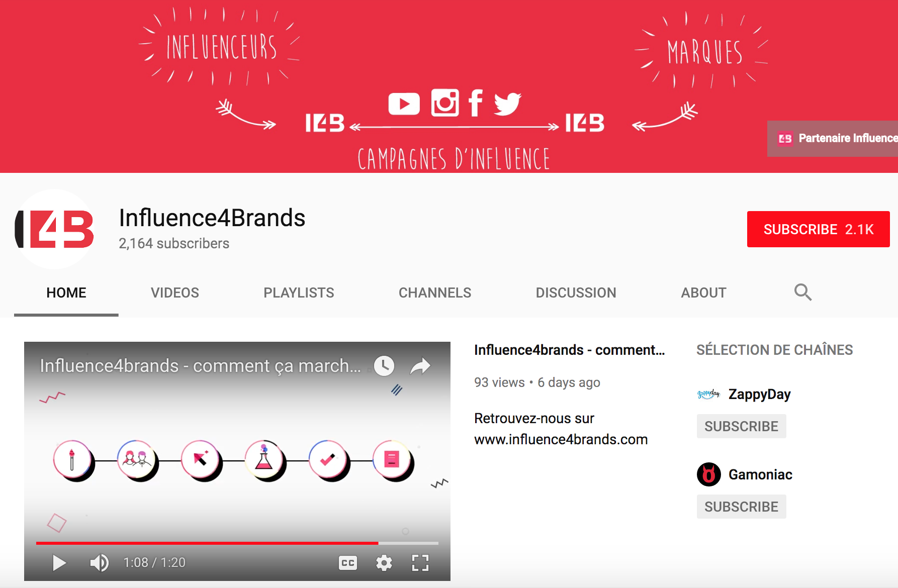Click the video title overlay in player
This screenshot has height=588, width=898.
click(200, 366)
